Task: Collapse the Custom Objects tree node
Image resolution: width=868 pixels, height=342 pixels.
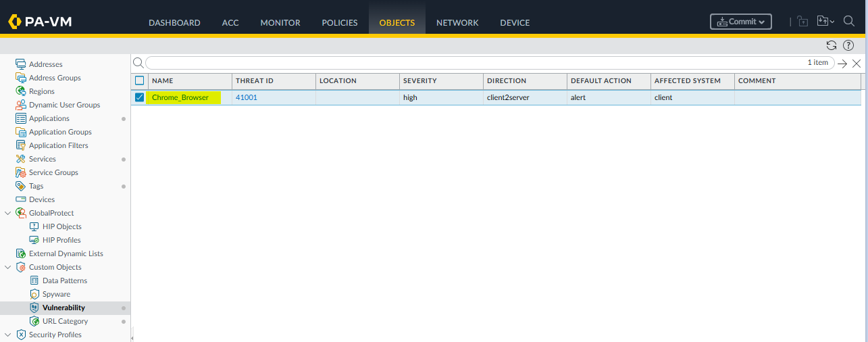Action: coord(8,267)
